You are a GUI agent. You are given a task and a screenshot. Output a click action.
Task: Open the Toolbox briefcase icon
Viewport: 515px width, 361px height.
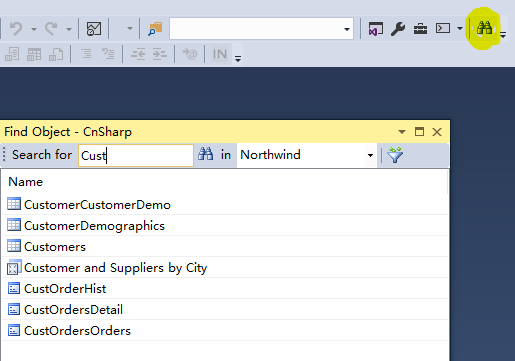tap(420, 29)
